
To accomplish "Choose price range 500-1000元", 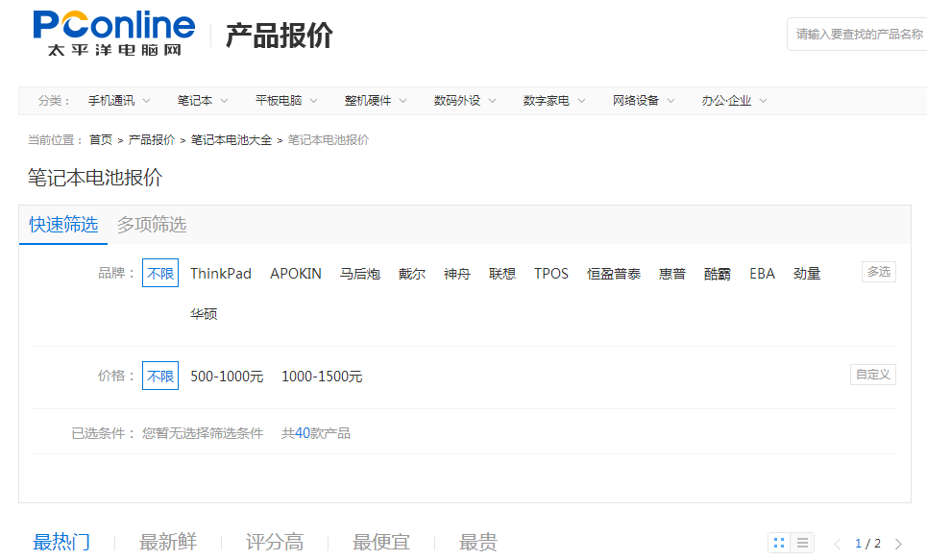I will [x=227, y=377].
